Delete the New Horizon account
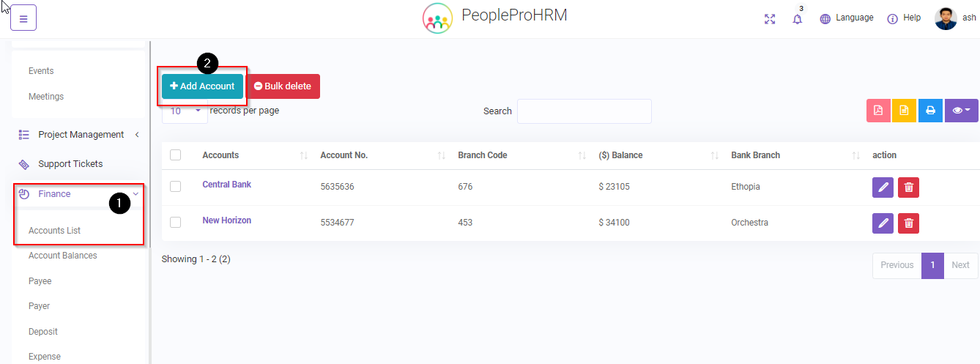980x364 pixels. [x=908, y=223]
